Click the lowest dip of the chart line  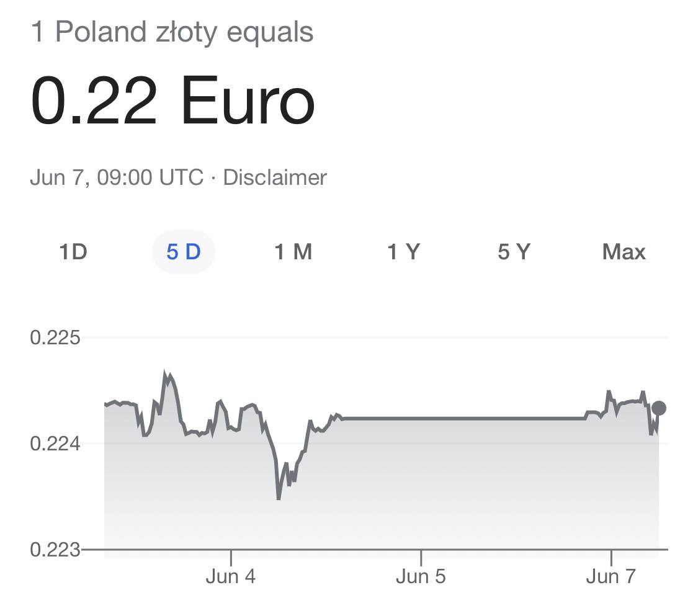(x=279, y=499)
